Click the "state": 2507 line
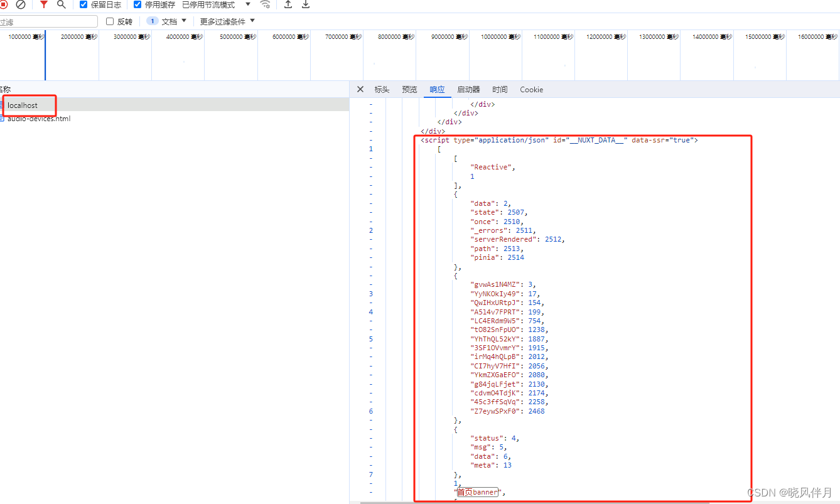The height and width of the screenshot is (504, 840). coord(499,212)
